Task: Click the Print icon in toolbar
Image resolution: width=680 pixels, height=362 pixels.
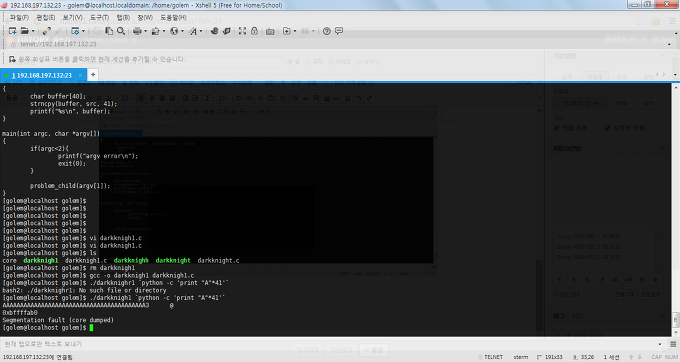Action: (137, 31)
